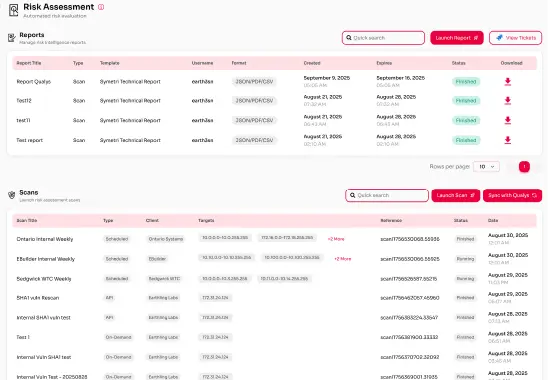548x380 pixels.
Task: Click the Scheduled badge for Ontario Internal Weekly
Action: [117, 239]
